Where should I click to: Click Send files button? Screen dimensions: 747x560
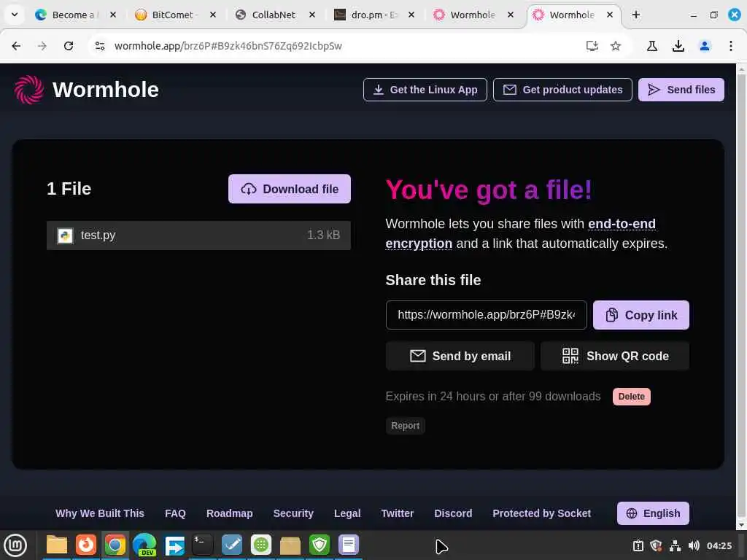(681, 90)
